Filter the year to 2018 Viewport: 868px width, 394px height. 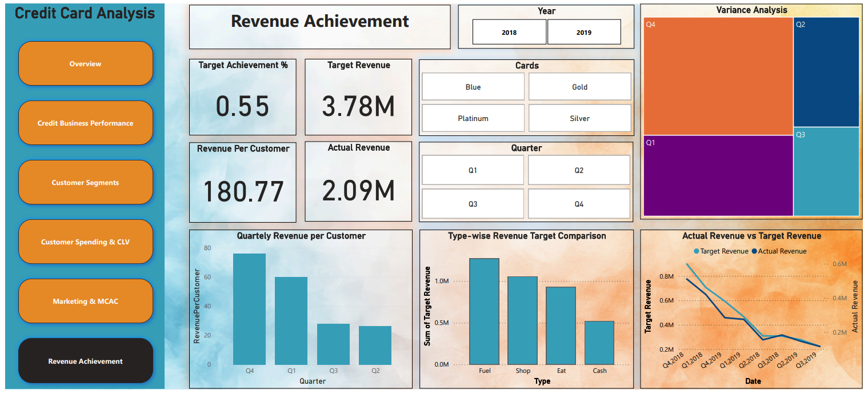click(x=509, y=32)
